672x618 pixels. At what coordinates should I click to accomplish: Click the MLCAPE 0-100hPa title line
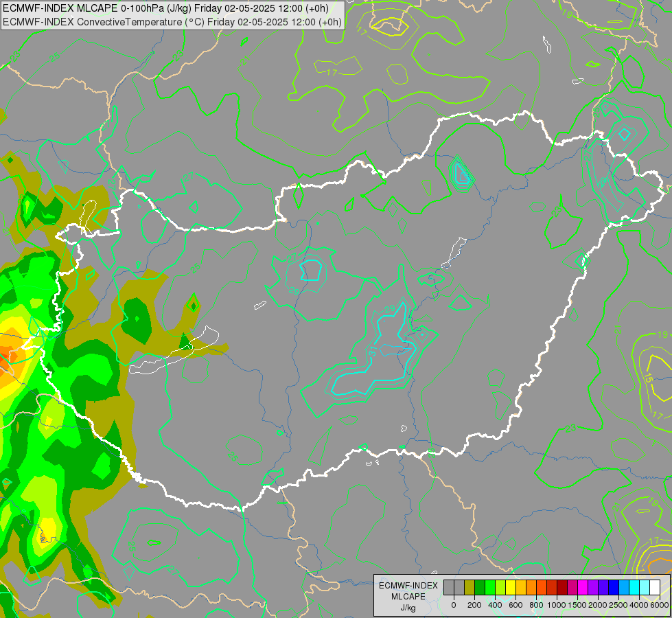(166, 8)
